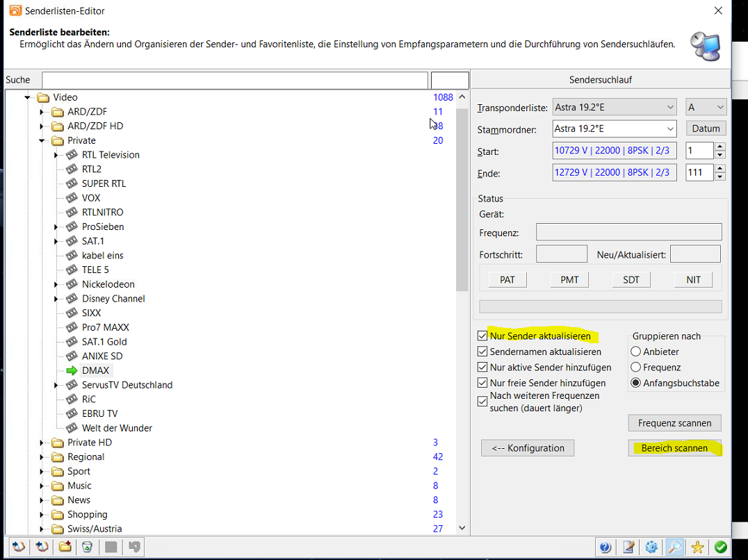Screen dimensions: 748x560
Task: Click the Frequenz scannen button
Action: point(674,423)
